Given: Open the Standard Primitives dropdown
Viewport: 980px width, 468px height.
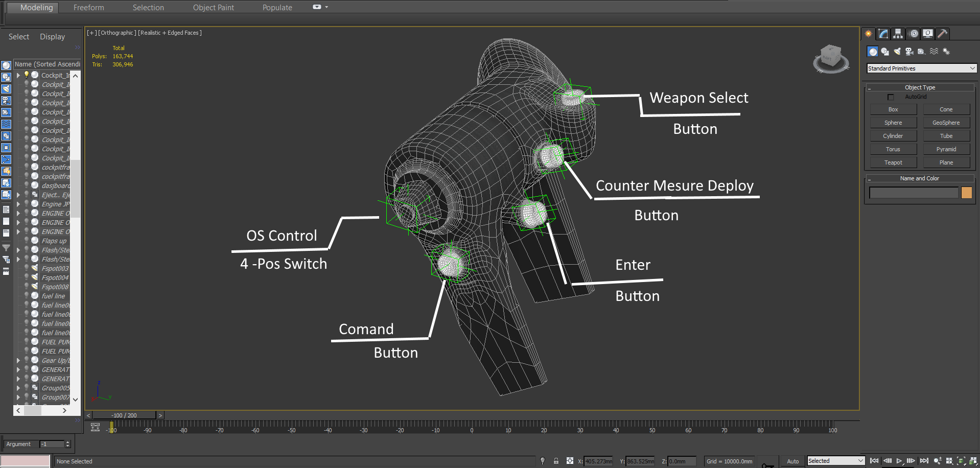Looking at the screenshot, I should coord(922,68).
